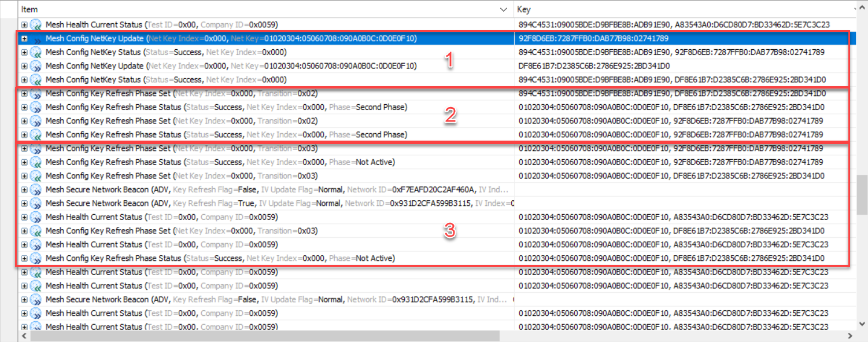Screen dimensions: 868x342
Task: Click the left arrow of the horizontal scrollbar
Action: (x=23, y=336)
